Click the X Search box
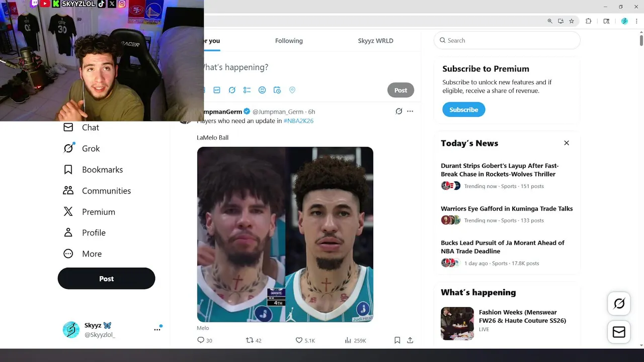This screenshot has width=644, height=362. tap(507, 40)
